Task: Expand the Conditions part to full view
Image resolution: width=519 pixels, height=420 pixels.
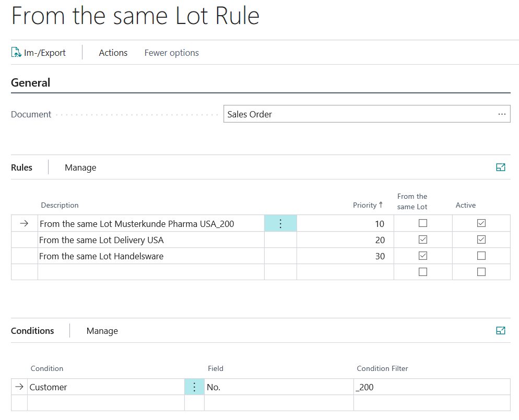Action: 500,330
